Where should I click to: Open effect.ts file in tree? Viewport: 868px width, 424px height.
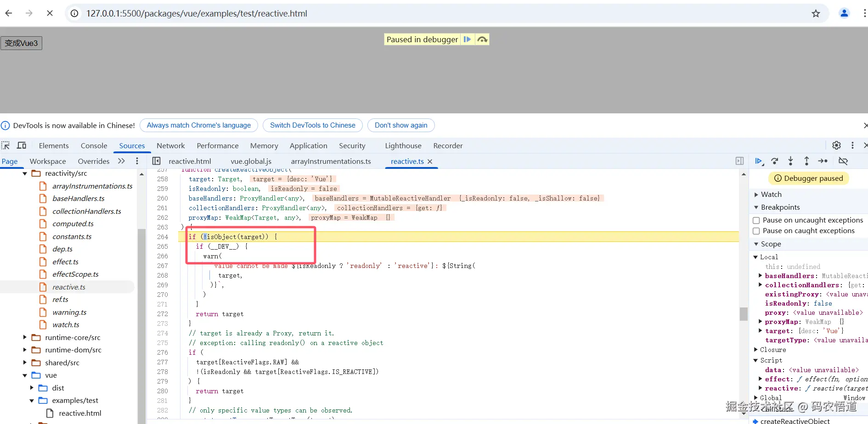pos(65,262)
